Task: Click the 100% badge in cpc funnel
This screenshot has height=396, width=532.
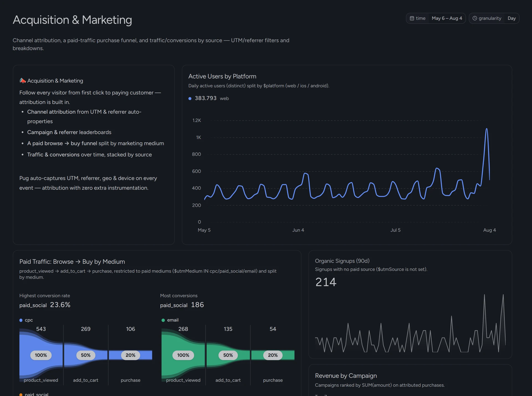Action: pos(41,355)
